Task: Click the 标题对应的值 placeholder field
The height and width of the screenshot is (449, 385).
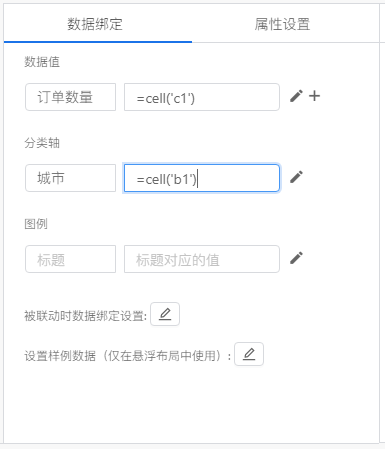Action: (202, 259)
